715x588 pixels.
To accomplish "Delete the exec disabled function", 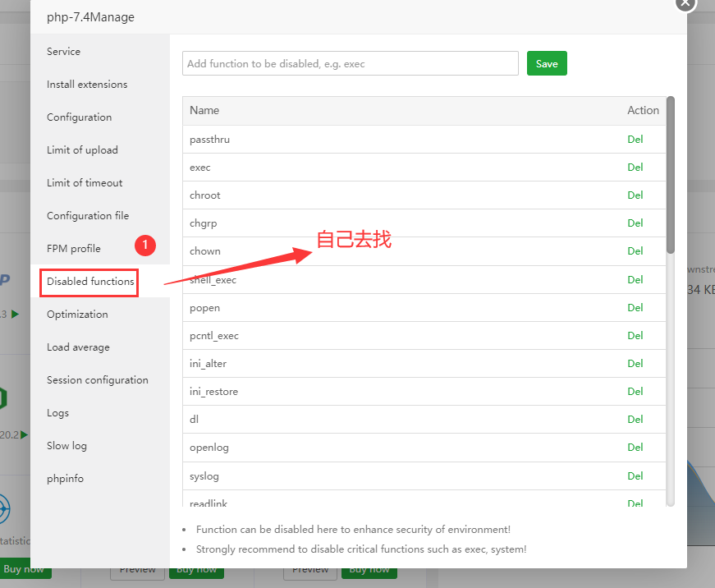I will click(635, 167).
